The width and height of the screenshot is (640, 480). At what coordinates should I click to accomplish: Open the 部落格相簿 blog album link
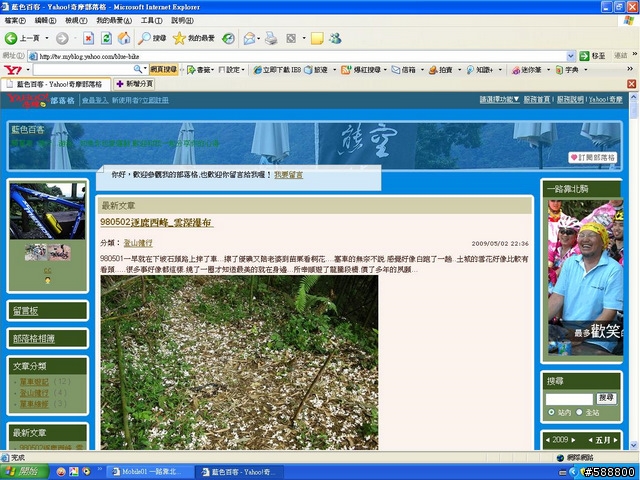click(x=33, y=338)
